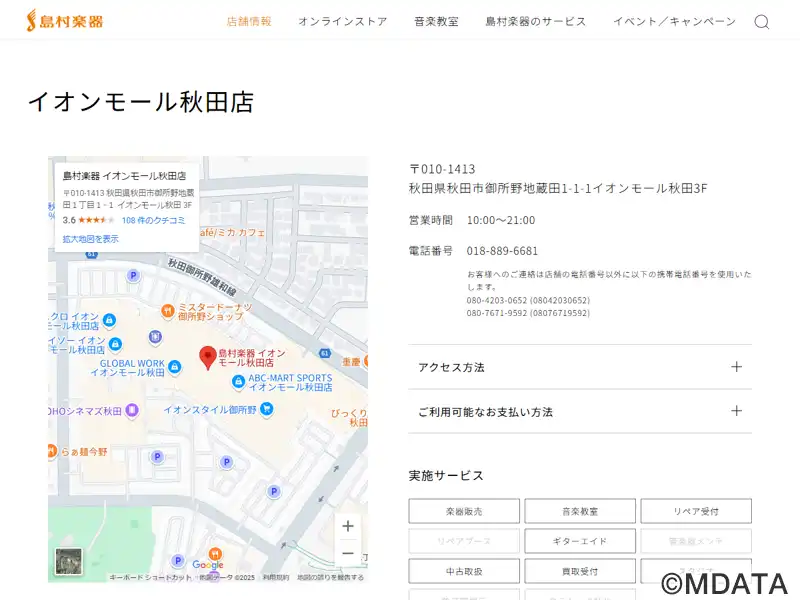Open the イベント／キャンペーン menu item
This screenshot has height=600, width=800.
point(674,21)
